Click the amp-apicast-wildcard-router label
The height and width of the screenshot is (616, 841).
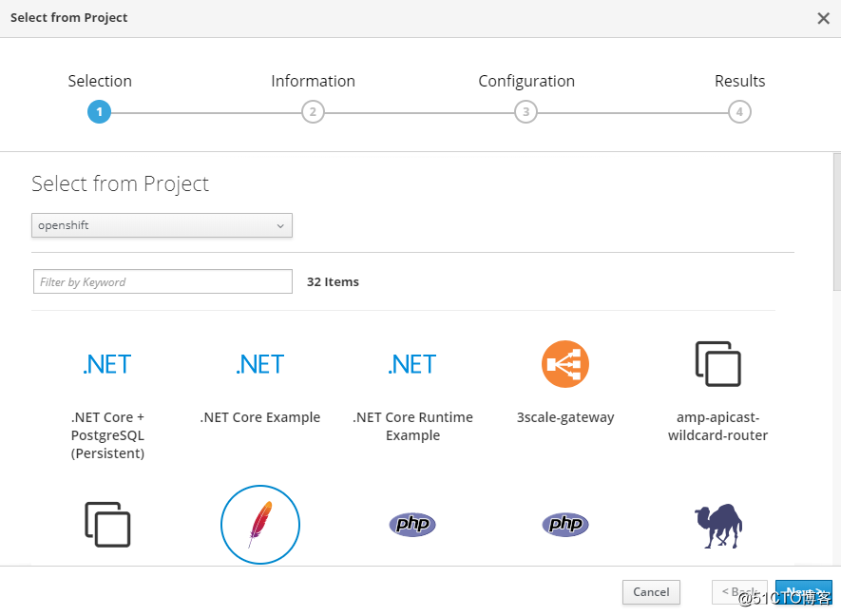718,426
